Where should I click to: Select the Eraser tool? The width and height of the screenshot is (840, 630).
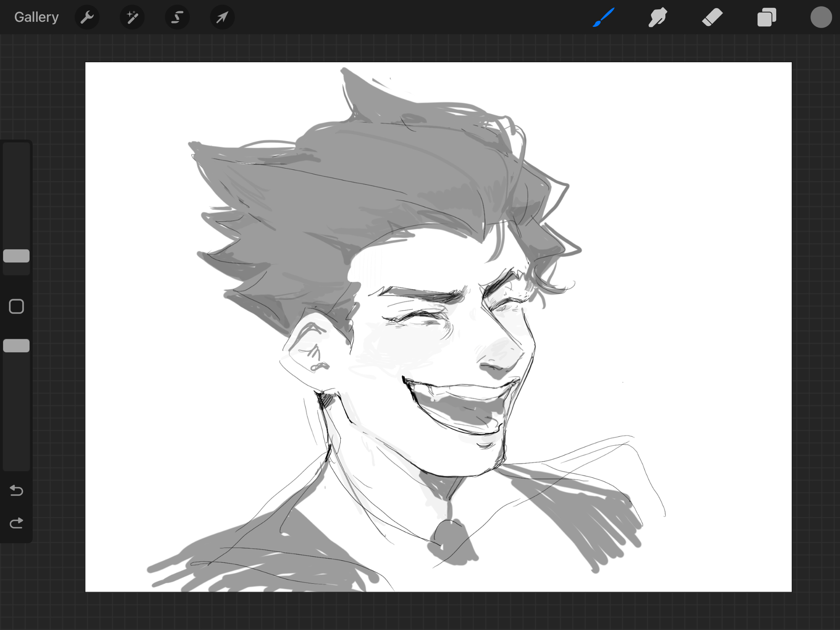(712, 17)
